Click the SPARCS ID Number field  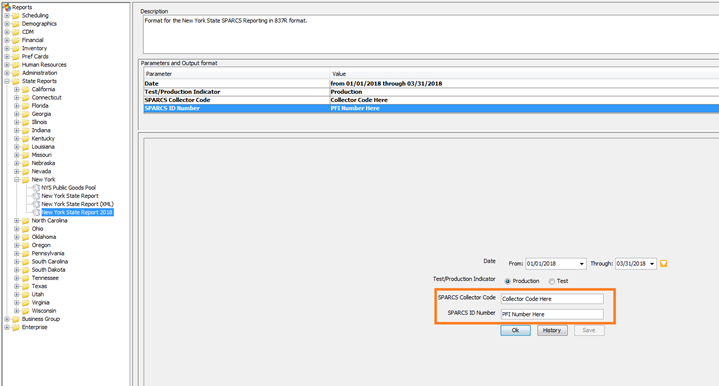coord(552,314)
